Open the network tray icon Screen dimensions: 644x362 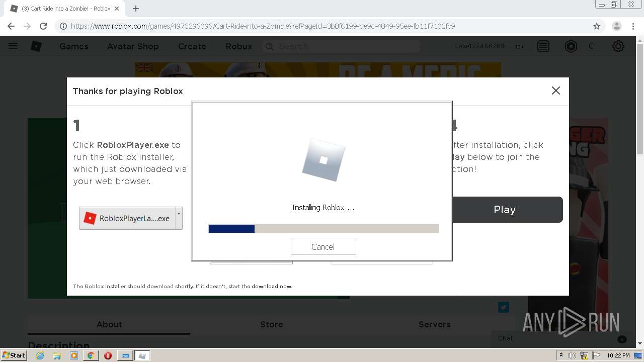[x=584, y=355]
